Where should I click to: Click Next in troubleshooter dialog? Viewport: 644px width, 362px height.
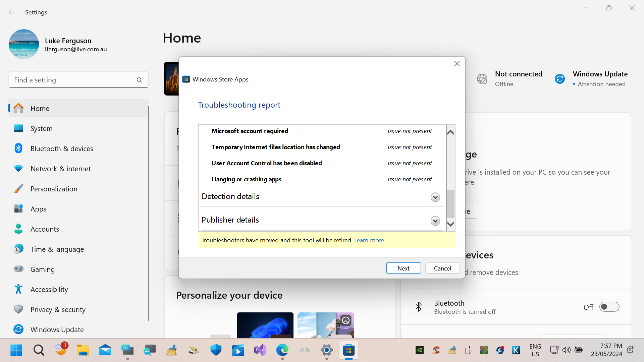coord(404,268)
